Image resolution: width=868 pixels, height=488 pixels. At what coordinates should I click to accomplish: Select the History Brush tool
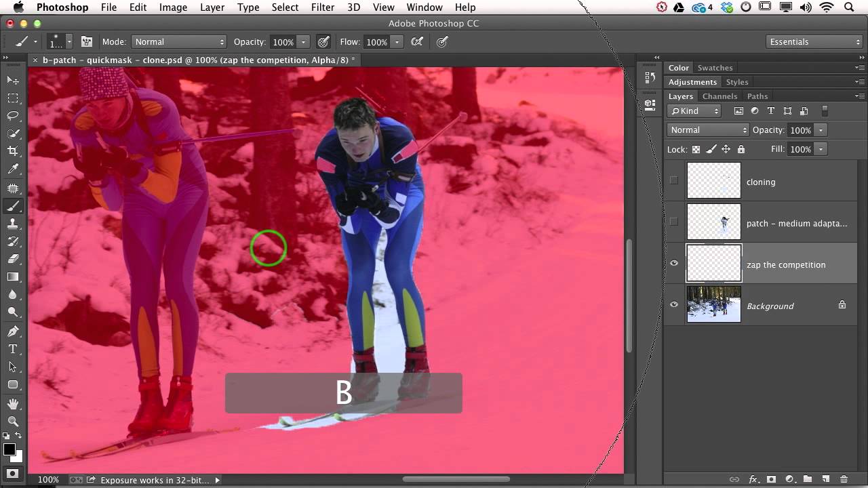(13, 241)
